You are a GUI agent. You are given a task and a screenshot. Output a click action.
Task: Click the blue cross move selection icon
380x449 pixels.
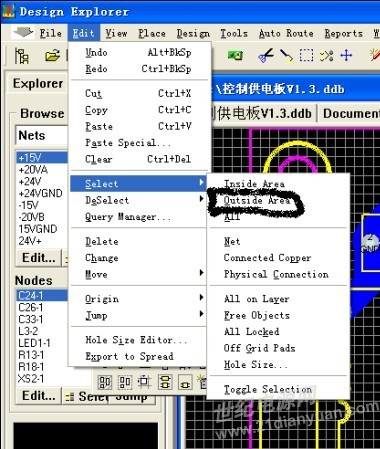pyautogui.click(x=346, y=55)
